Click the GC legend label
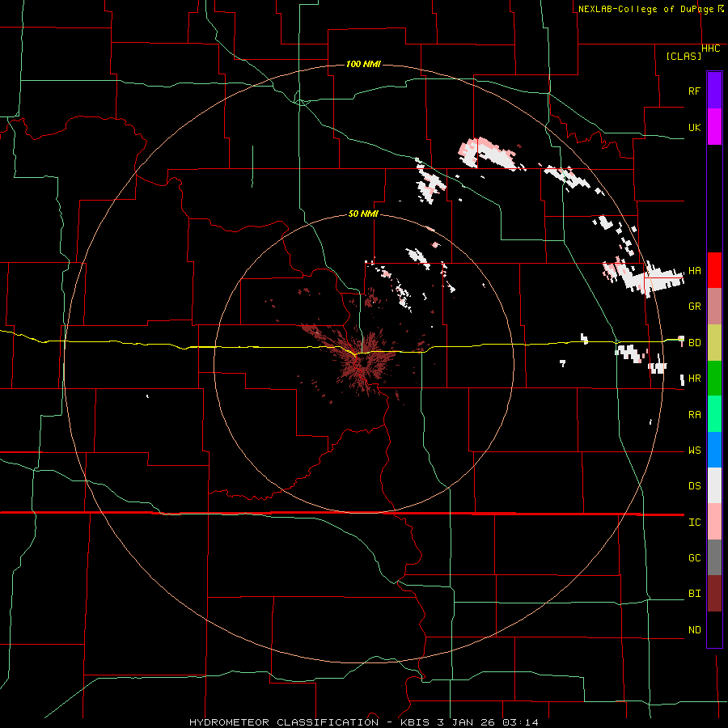 point(694,558)
